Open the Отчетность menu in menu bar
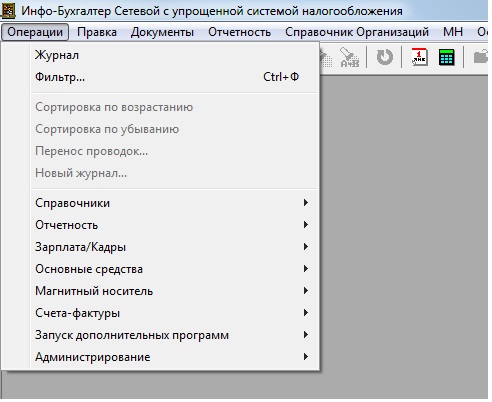Viewport: 492px width, 402px height. (239, 32)
